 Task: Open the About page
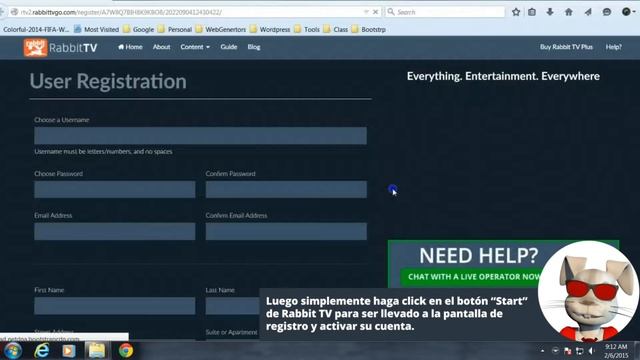coord(161,47)
